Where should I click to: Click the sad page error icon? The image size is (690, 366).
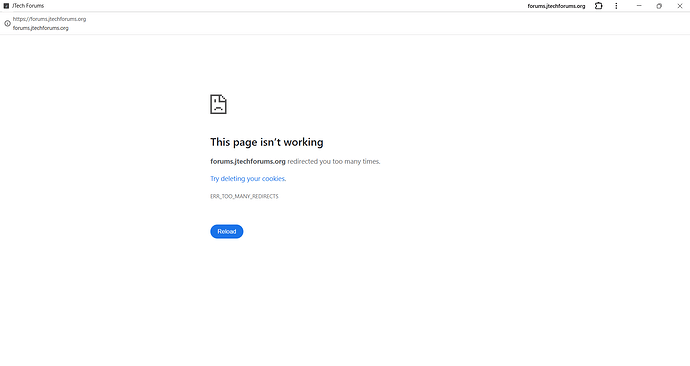(218, 104)
